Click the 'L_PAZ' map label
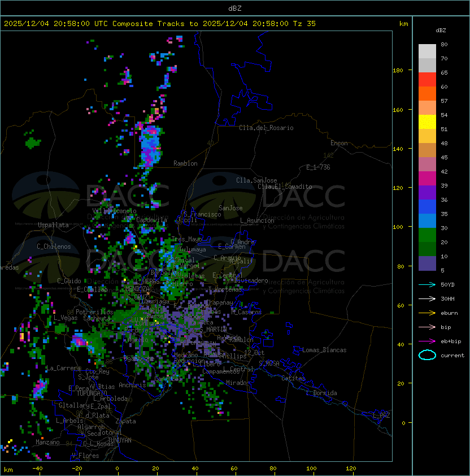The width and height of the screenshot is (470, 476). [381, 416]
